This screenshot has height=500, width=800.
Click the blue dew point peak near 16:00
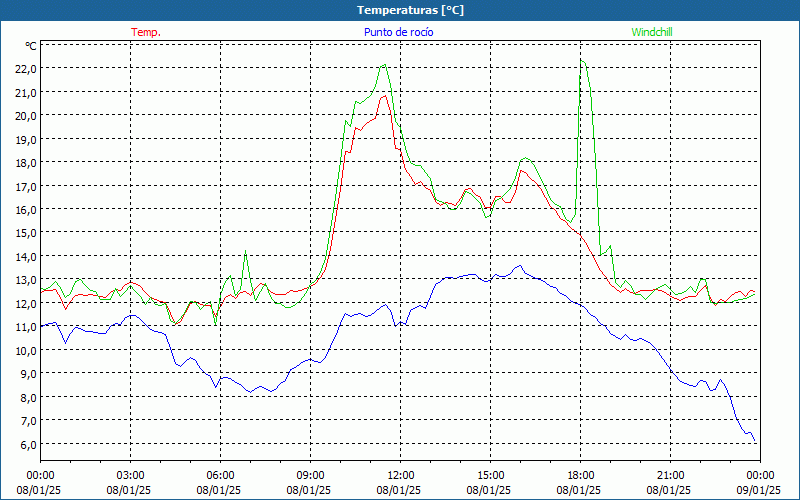(x=519, y=266)
